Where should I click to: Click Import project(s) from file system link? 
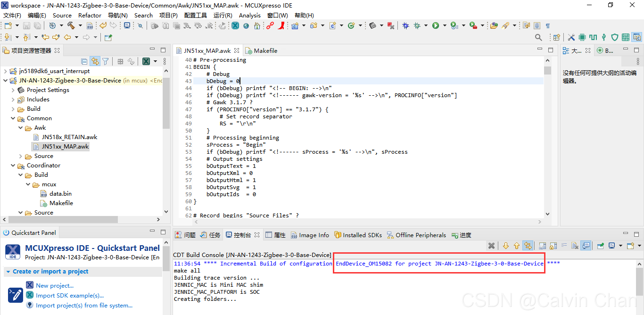84,305
